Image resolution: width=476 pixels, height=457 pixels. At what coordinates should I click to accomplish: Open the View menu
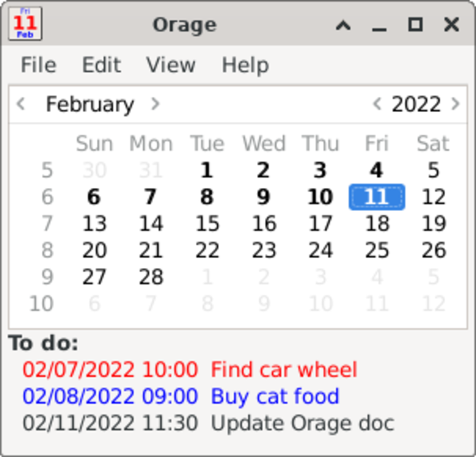[171, 65]
